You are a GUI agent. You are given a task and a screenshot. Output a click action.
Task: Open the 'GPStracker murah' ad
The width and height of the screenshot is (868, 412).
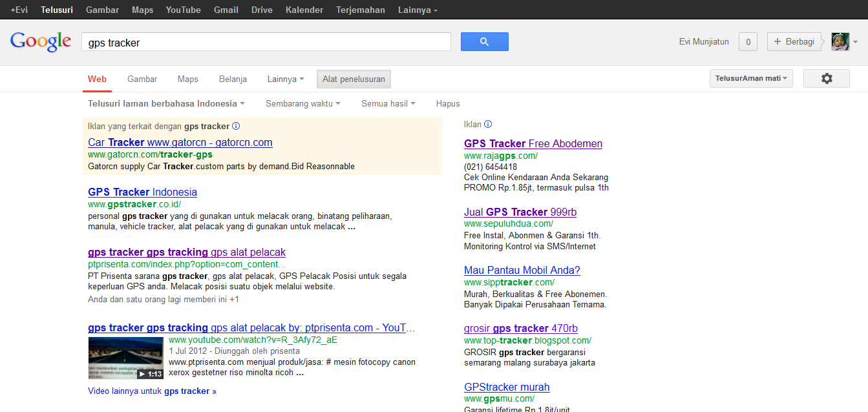pyautogui.click(x=507, y=387)
